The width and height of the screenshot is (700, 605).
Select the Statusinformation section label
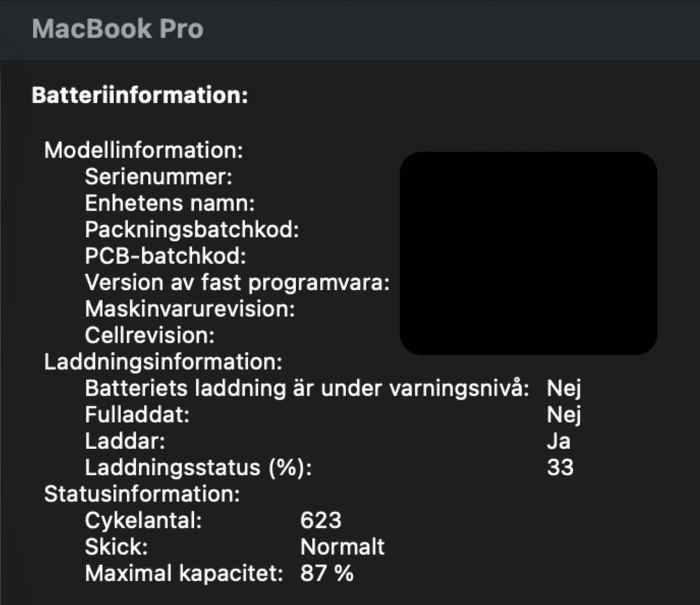pos(141,493)
